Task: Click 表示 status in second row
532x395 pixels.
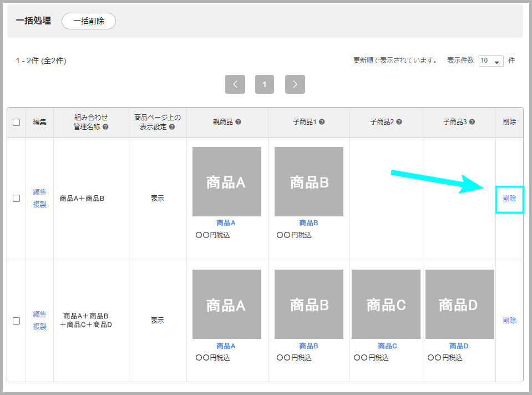Action: pos(158,320)
